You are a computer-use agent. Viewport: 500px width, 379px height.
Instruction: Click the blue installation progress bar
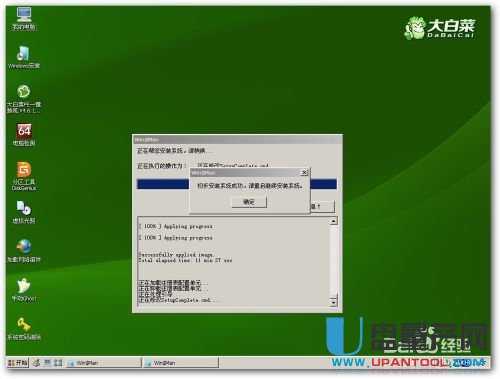coord(237,184)
